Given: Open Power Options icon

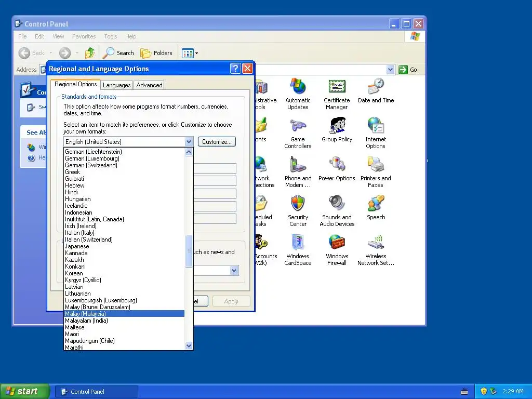Looking at the screenshot, I should click(337, 169).
